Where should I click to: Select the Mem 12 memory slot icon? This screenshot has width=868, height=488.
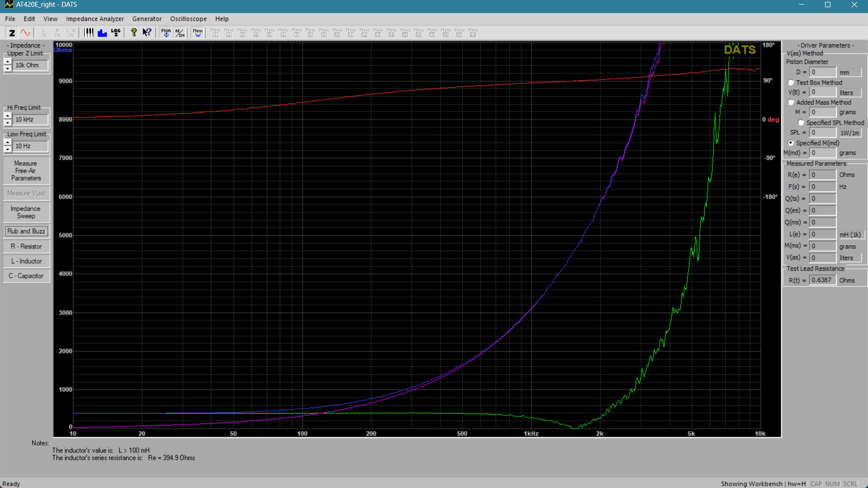coord(364,33)
